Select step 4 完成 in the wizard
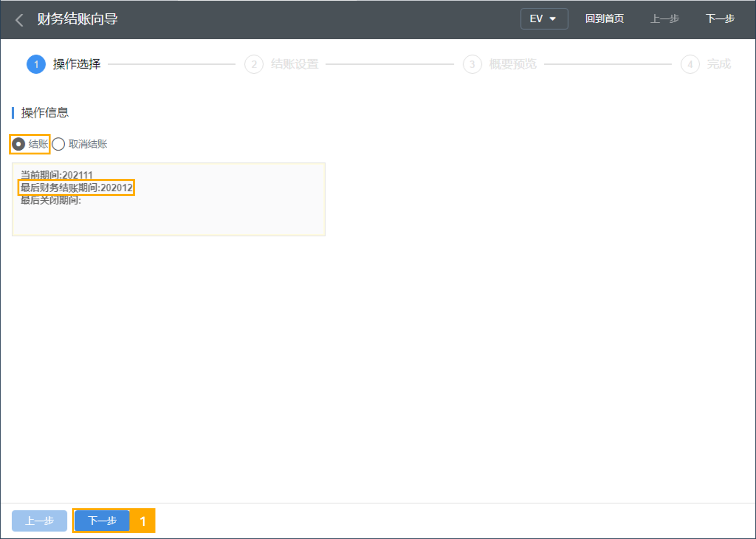The image size is (756, 539). click(x=706, y=64)
